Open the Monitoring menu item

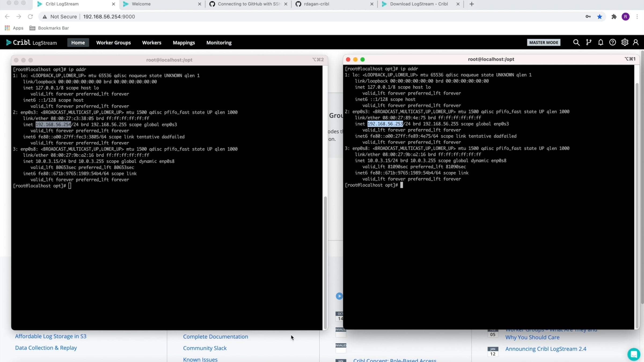[x=219, y=42]
